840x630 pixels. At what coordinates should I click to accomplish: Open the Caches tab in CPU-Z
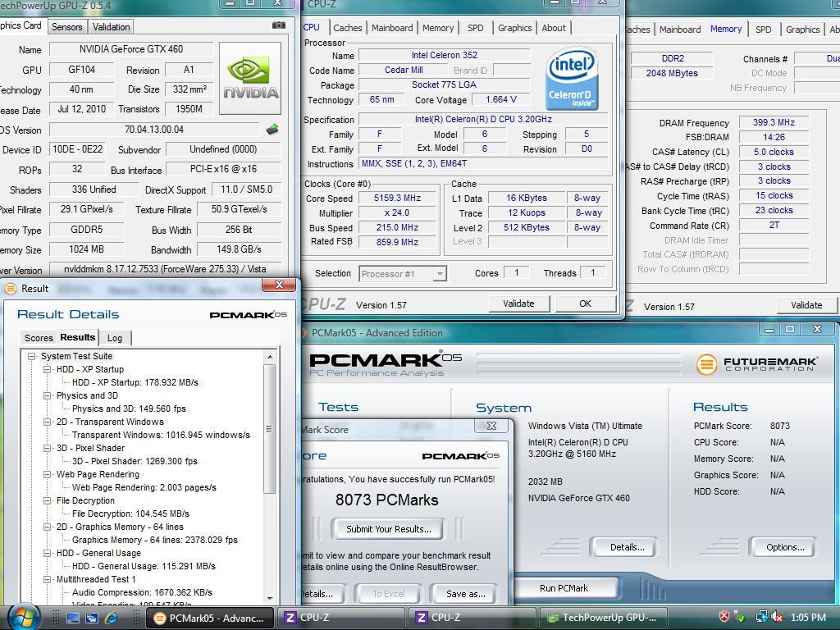[x=348, y=28]
